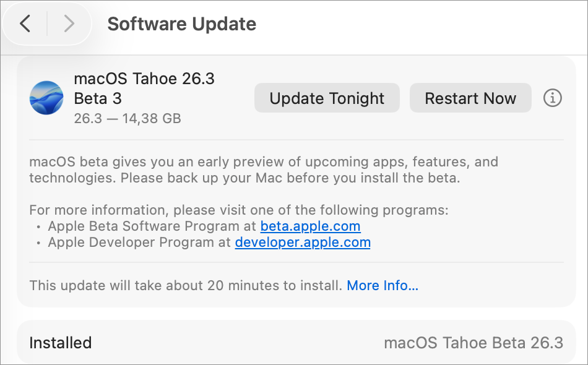Click Restart Now to install update

click(x=470, y=98)
